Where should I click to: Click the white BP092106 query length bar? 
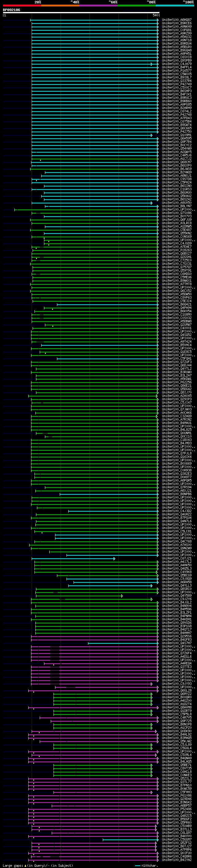point(81,13)
